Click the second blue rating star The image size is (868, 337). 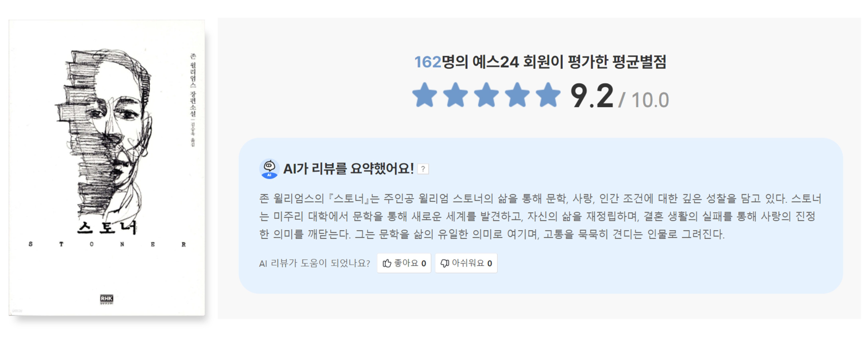pos(455,95)
